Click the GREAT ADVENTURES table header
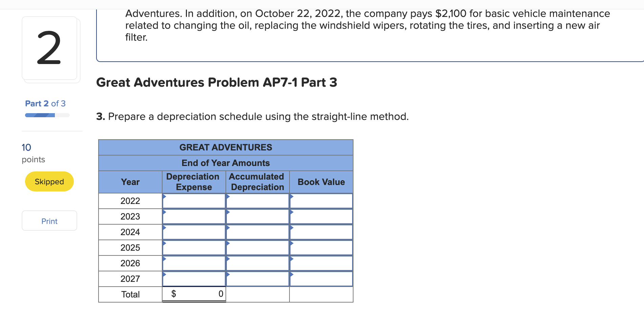The width and height of the screenshot is (644, 310). (226, 147)
